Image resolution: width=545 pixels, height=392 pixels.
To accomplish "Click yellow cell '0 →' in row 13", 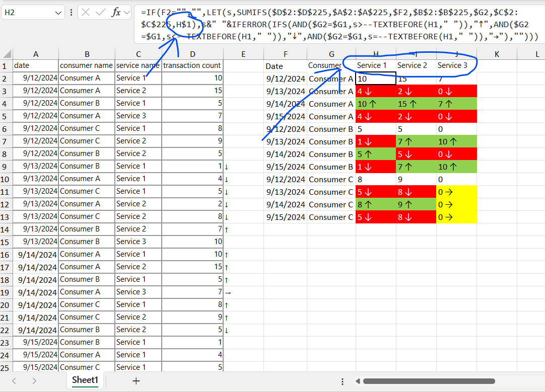I will (x=456, y=217).
